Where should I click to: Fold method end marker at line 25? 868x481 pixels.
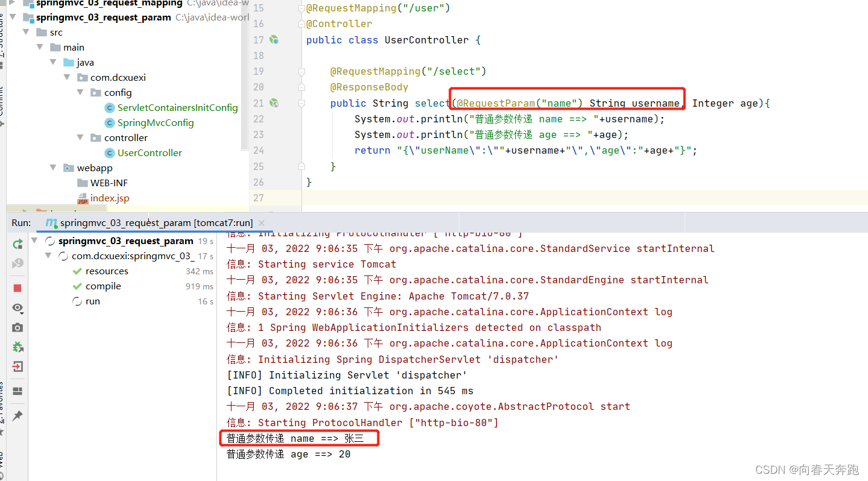[x=301, y=166]
